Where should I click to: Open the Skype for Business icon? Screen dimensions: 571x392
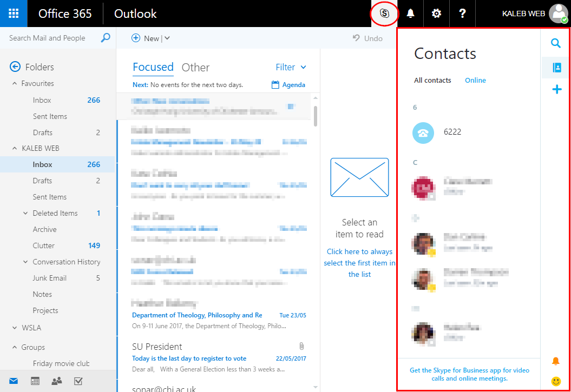click(x=384, y=14)
